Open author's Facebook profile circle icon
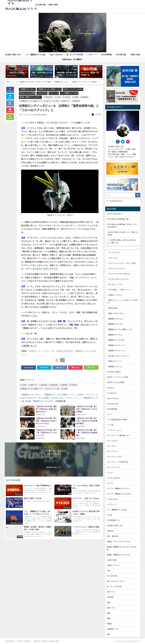This screenshot has height=644, width=145. tap(118, 141)
